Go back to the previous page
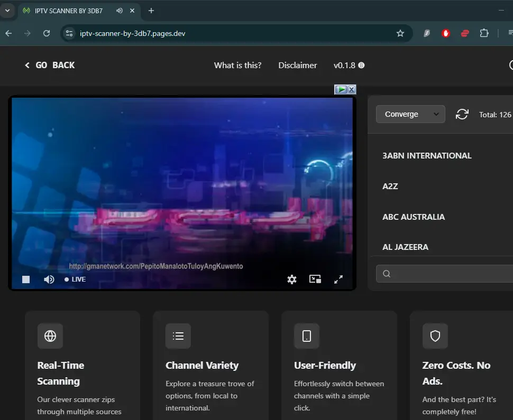 tap(50, 66)
